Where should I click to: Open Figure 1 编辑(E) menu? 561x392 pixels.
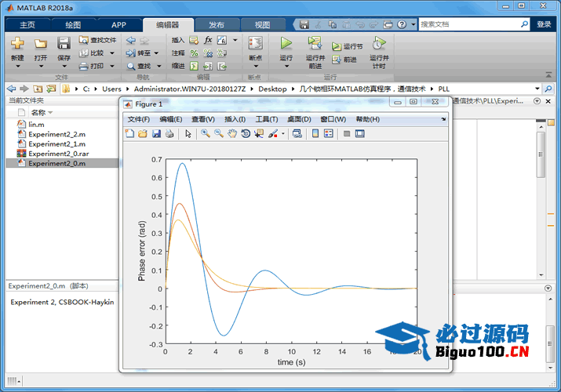tap(171, 119)
